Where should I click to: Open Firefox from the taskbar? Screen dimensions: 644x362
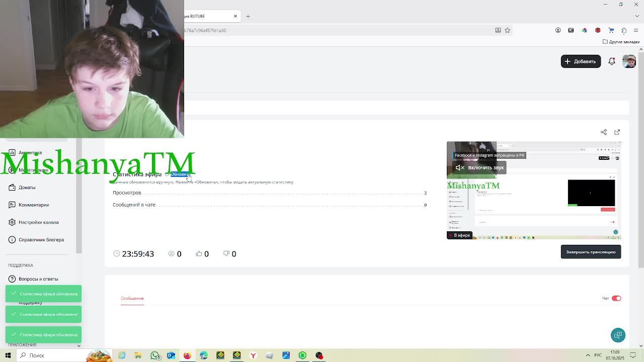(x=187, y=355)
